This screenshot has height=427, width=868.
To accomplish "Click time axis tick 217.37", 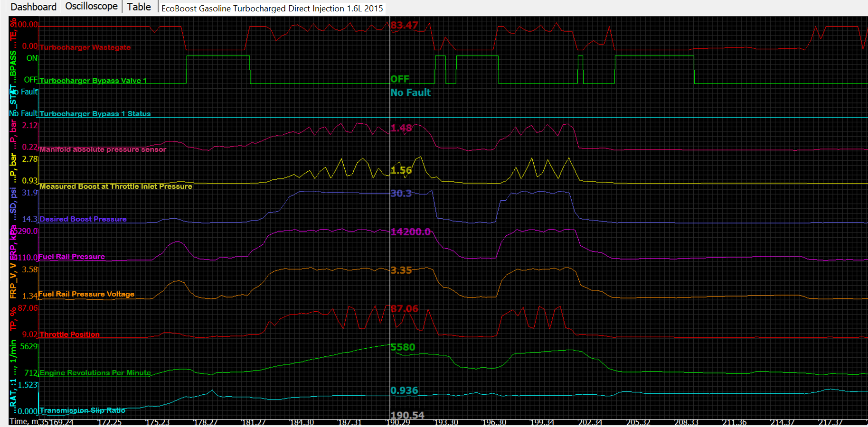I will point(830,422).
